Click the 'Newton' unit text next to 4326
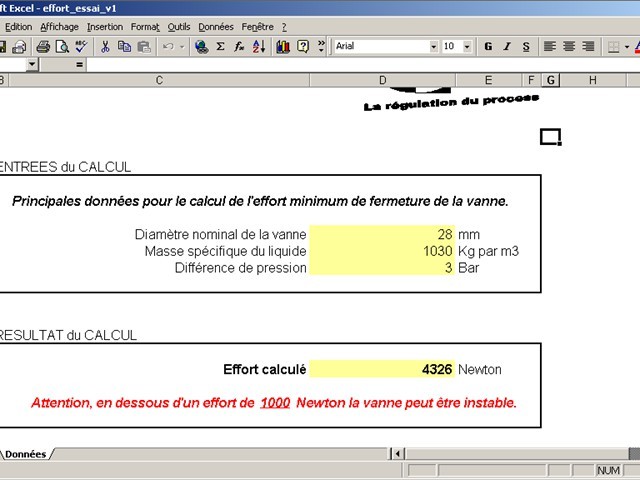 click(480, 369)
